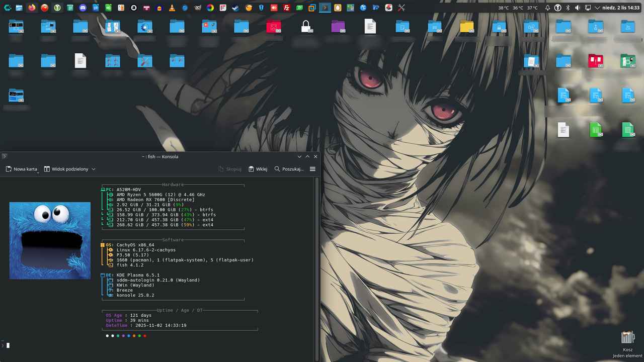
Task: Open the crossed tools icon in panel
Action: (401, 8)
